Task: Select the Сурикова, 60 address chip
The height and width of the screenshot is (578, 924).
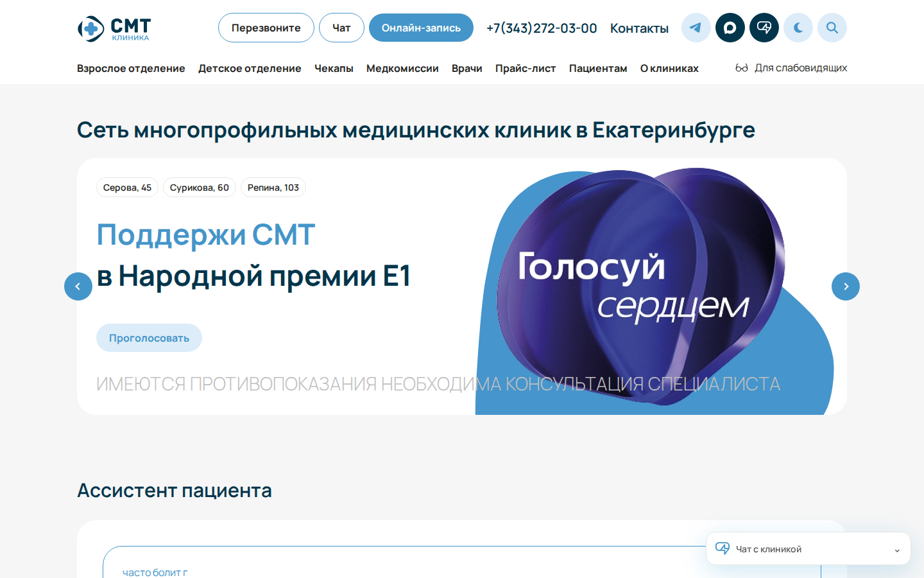Action: pyautogui.click(x=200, y=188)
